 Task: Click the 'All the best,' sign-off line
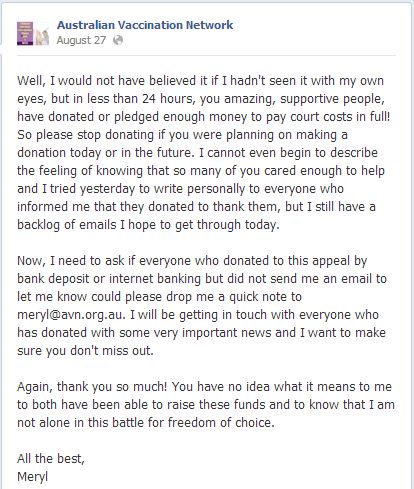(x=51, y=459)
